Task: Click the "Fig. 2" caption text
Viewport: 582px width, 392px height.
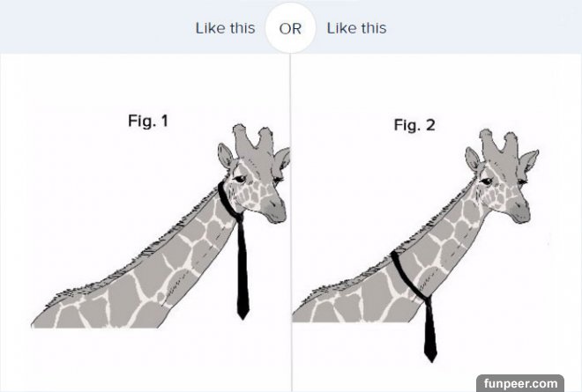Action: coord(414,125)
